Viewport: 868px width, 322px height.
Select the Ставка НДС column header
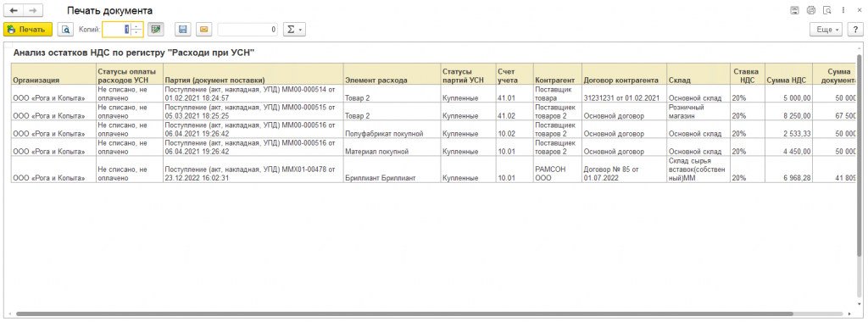(x=748, y=74)
